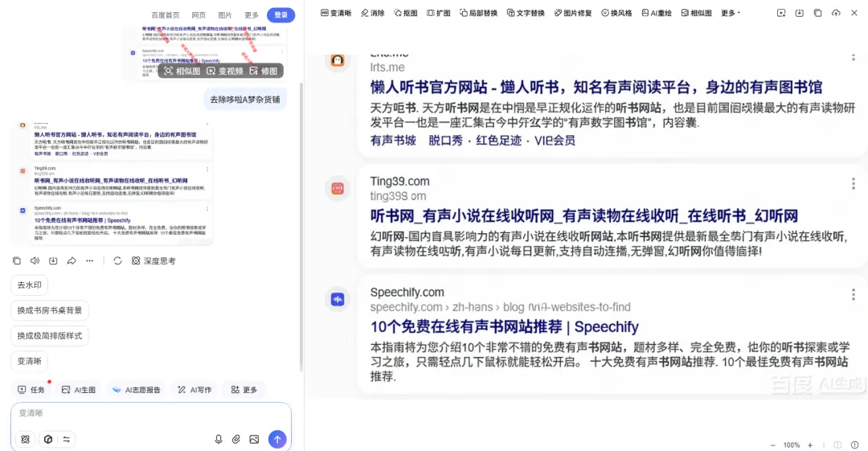Copy the image with top-right copy icon

click(817, 13)
